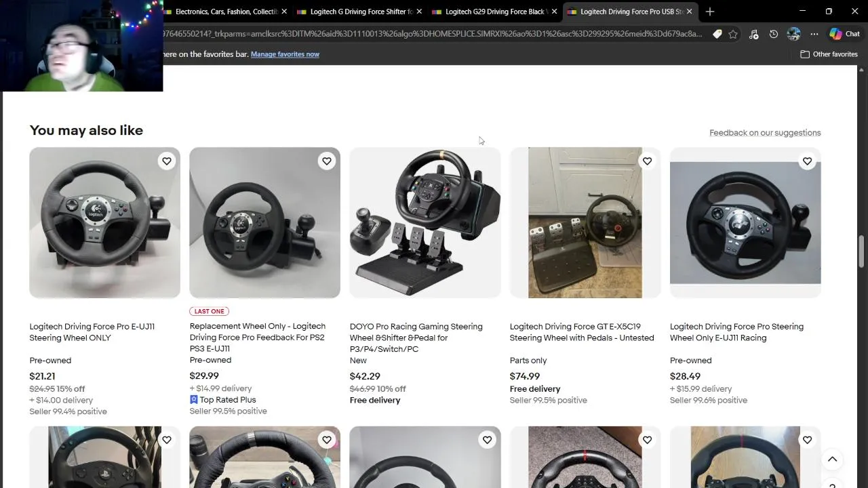Open the DOYO racing wheel product image
The image size is (868, 488).
425,222
